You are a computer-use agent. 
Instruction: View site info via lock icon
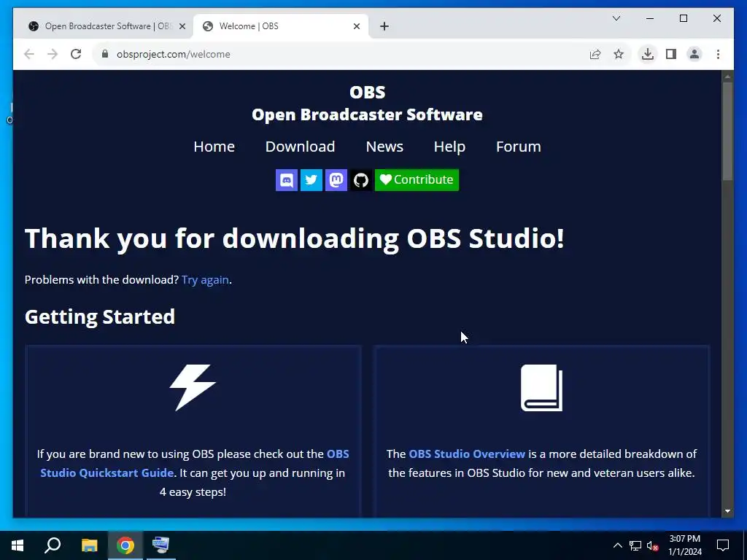(105, 54)
